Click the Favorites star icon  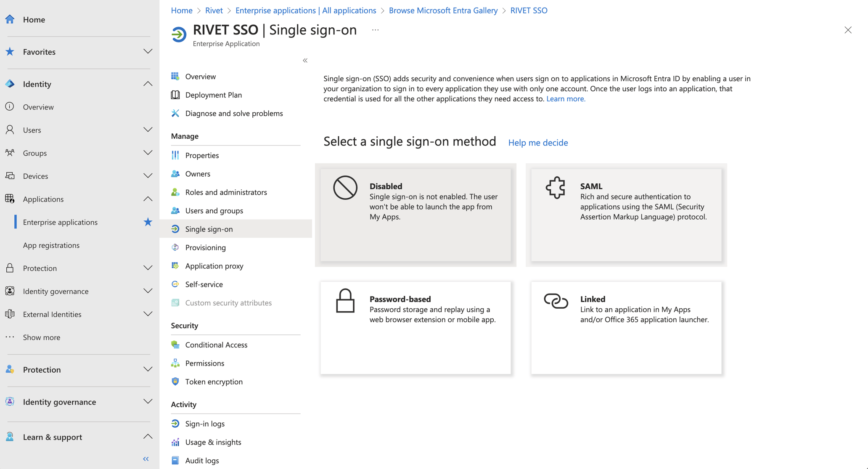[10, 52]
